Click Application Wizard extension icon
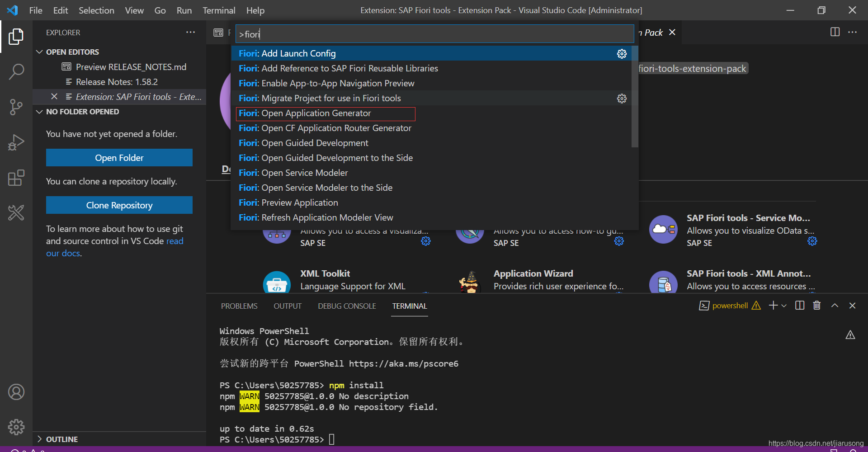Viewport: 868px width, 452px height. [469, 282]
